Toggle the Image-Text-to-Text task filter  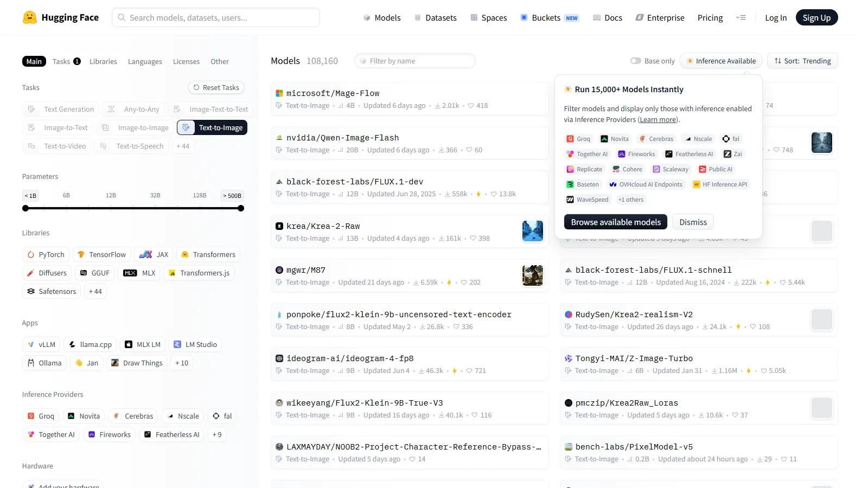[210, 109]
